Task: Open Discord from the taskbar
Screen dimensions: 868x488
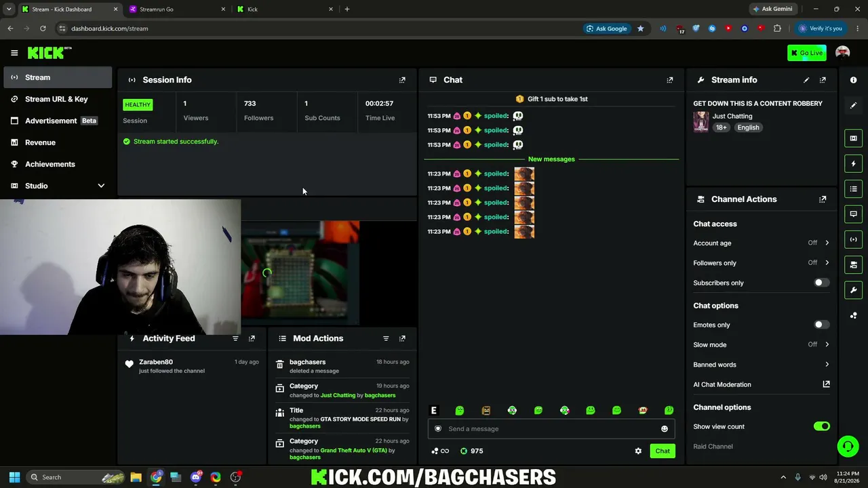Action: (196, 477)
